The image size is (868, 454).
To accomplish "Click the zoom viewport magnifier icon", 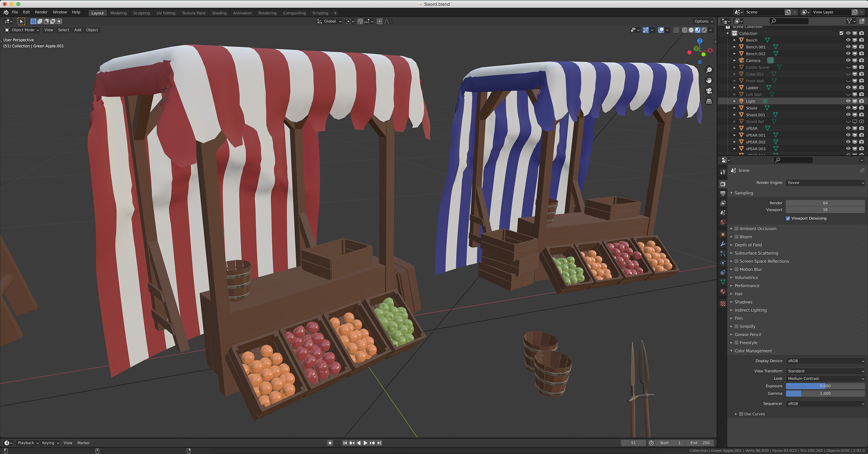I will 709,70.
